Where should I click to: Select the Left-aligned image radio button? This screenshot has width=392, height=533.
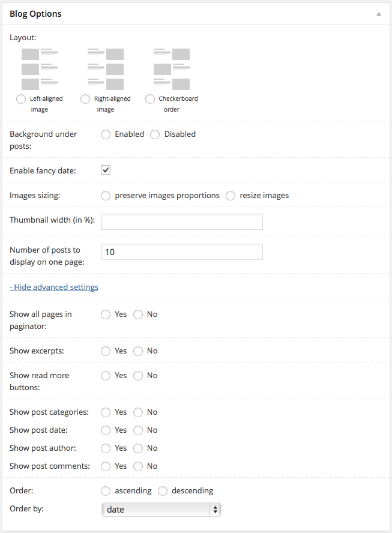click(21, 99)
